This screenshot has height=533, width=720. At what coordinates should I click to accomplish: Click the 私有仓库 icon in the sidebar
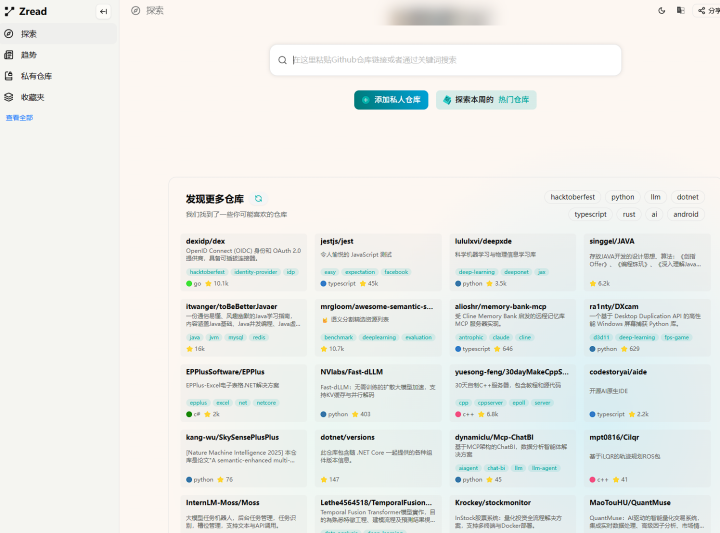pos(9,76)
